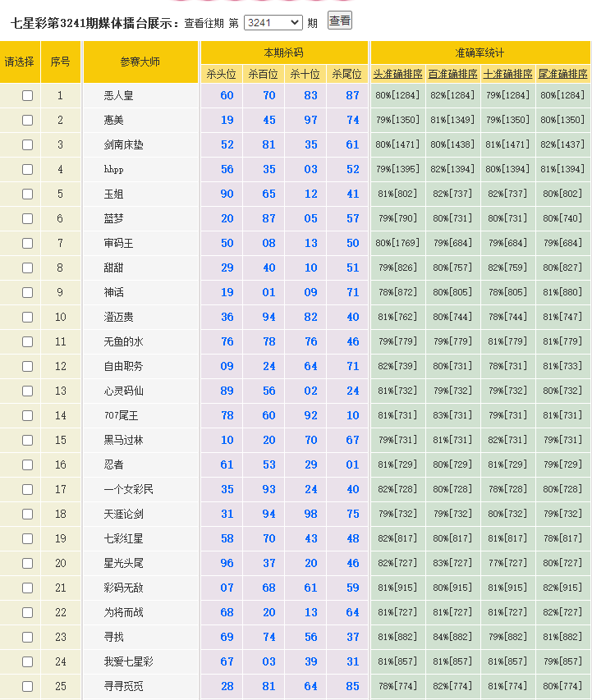Sort by 头准确排序 header link

pyautogui.click(x=398, y=74)
